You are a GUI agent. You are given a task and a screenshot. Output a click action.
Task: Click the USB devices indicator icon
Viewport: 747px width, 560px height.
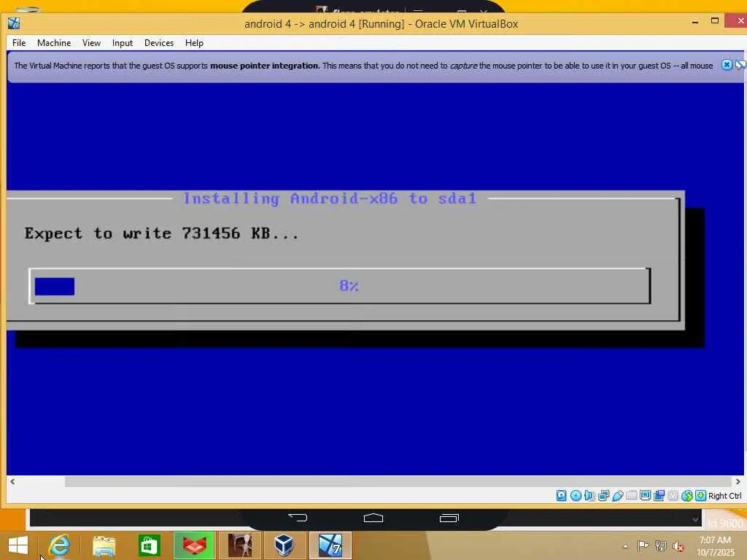pyautogui.click(x=617, y=496)
